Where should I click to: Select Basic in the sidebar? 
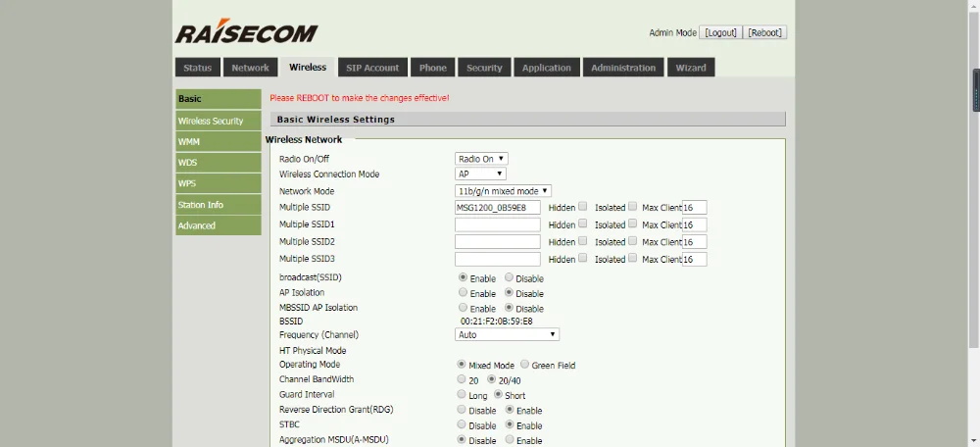[x=219, y=99]
